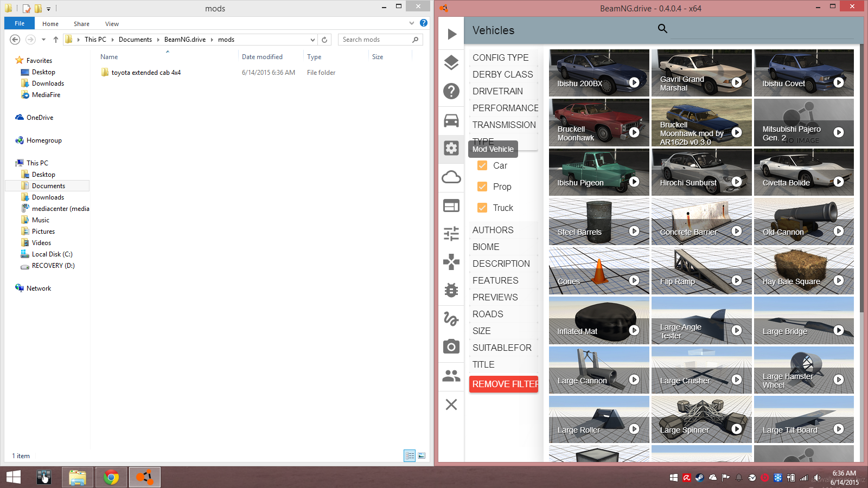This screenshot has width=868, height=488.
Task: Expand the Explorer ribbon chevron
Action: point(412,23)
